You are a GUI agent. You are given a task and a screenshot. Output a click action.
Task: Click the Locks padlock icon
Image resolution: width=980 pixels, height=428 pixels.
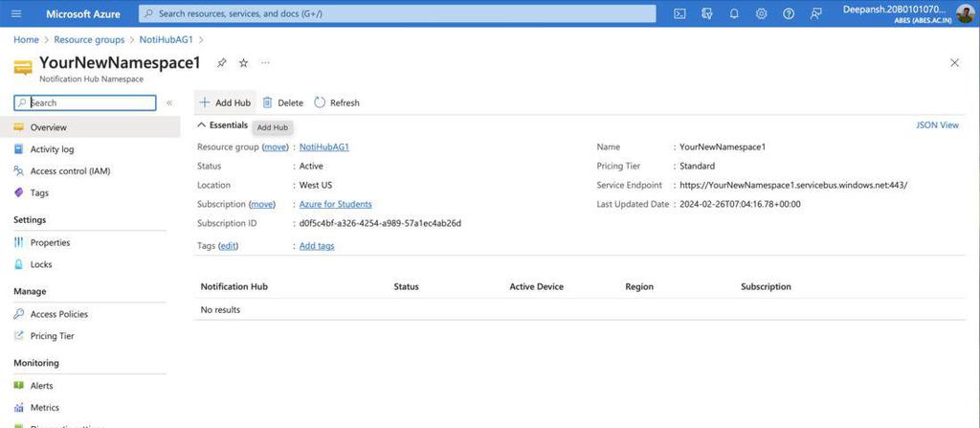pyautogui.click(x=19, y=264)
